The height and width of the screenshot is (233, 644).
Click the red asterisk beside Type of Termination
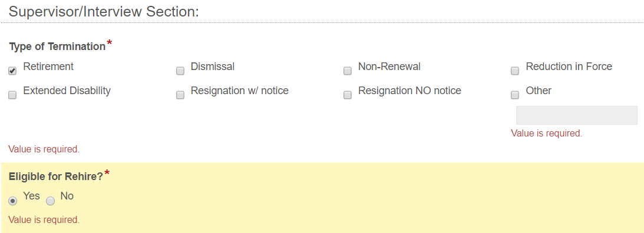click(109, 43)
